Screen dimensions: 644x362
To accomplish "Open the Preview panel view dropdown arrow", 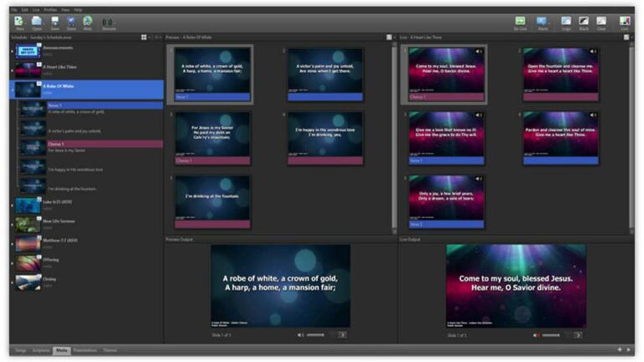I will click(394, 38).
